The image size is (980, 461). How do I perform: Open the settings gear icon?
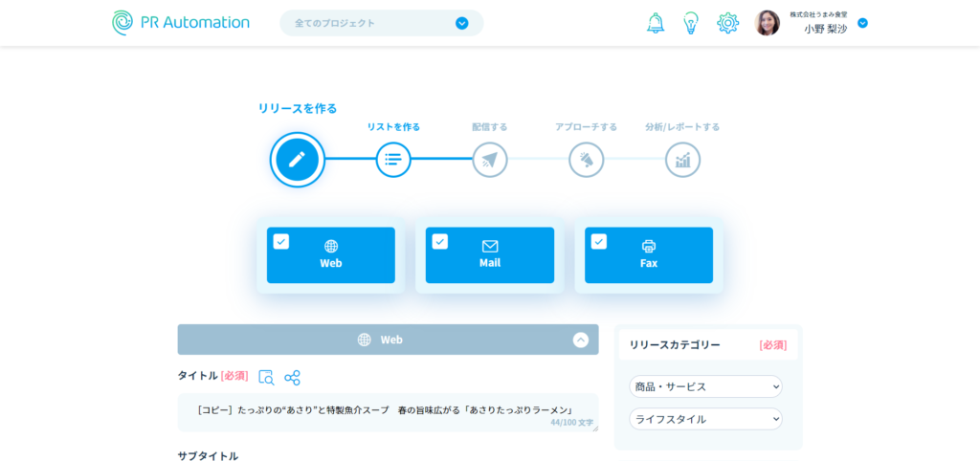727,23
